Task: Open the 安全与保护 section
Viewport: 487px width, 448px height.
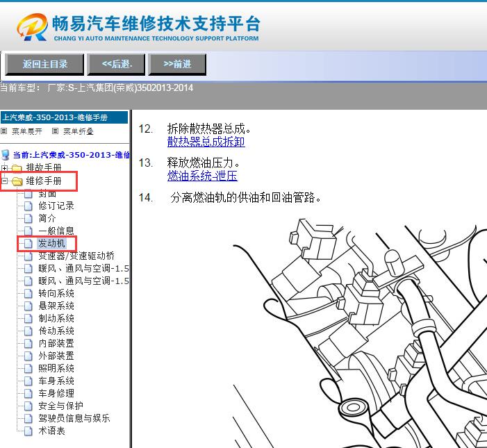Action: click(61, 406)
